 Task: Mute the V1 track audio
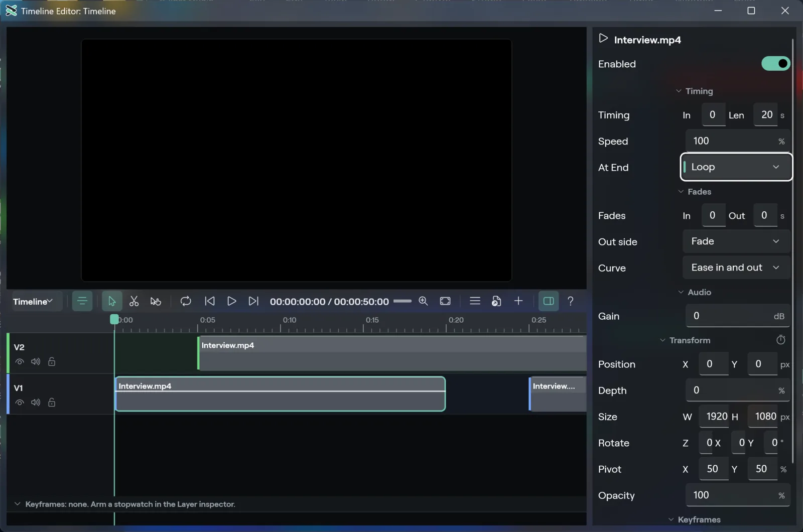[36, 403]
